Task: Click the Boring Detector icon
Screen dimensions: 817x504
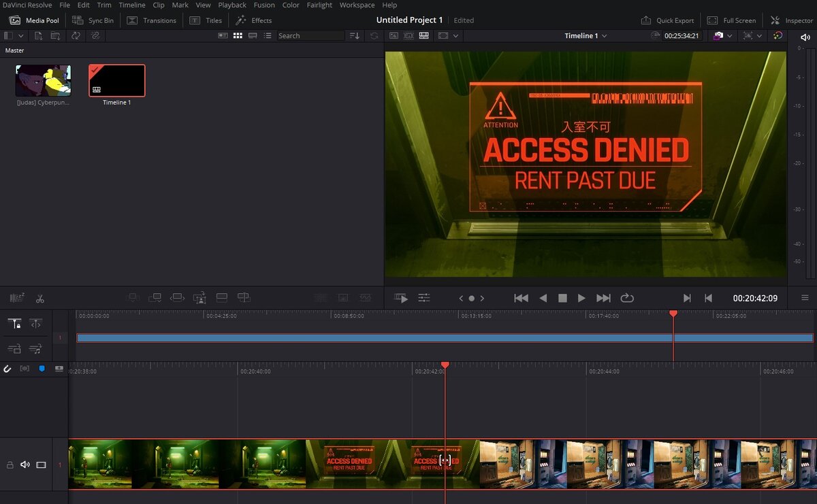Action: pyautogui.click(x=17, y=298)
